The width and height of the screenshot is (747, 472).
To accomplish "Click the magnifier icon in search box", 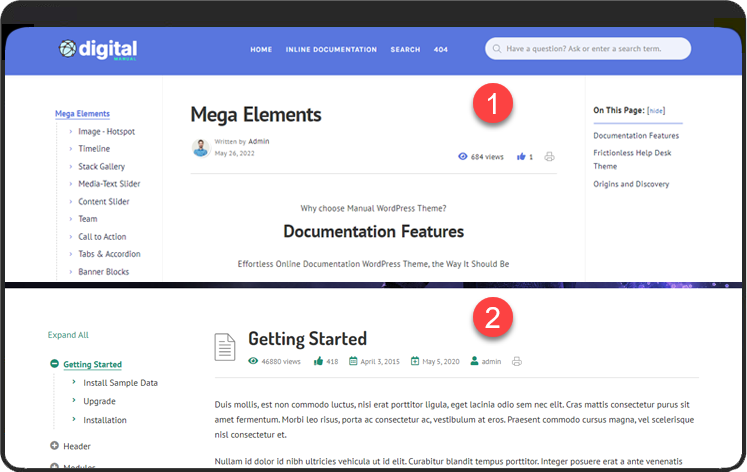I will (x=496, y=49).
